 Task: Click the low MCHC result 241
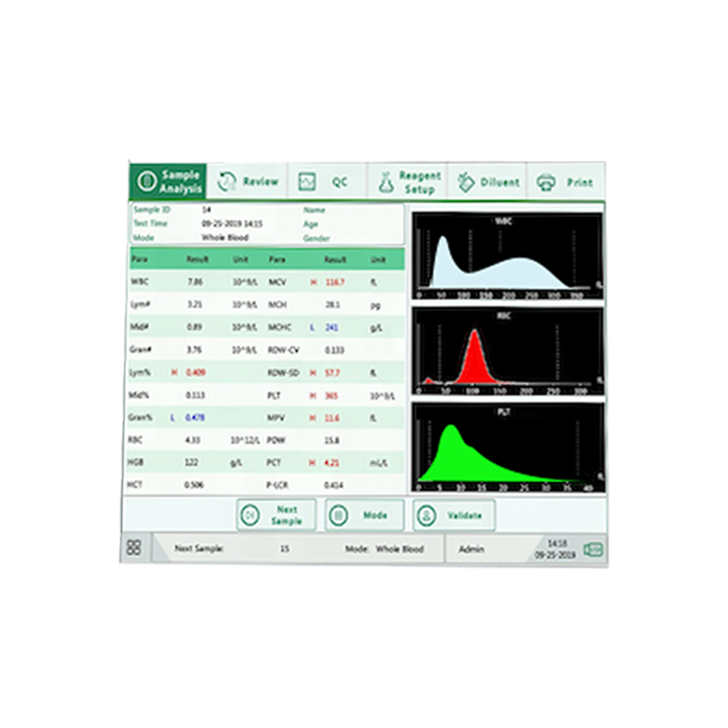click(x=332, y=328)
